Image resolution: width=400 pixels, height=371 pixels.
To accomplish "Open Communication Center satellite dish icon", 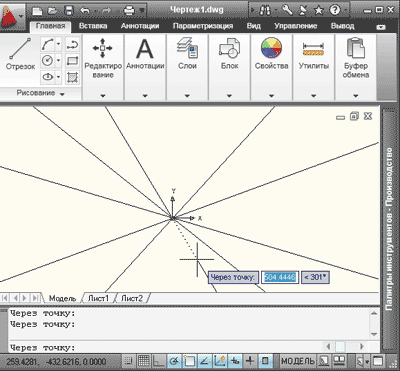I will [x=303, y=10].
